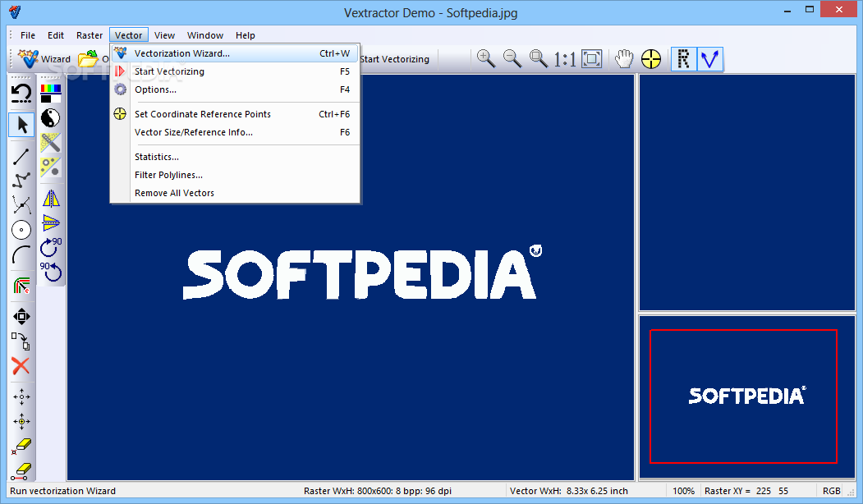
Task: Click the raster cleanup pencil icon
Action: point(51,143)
